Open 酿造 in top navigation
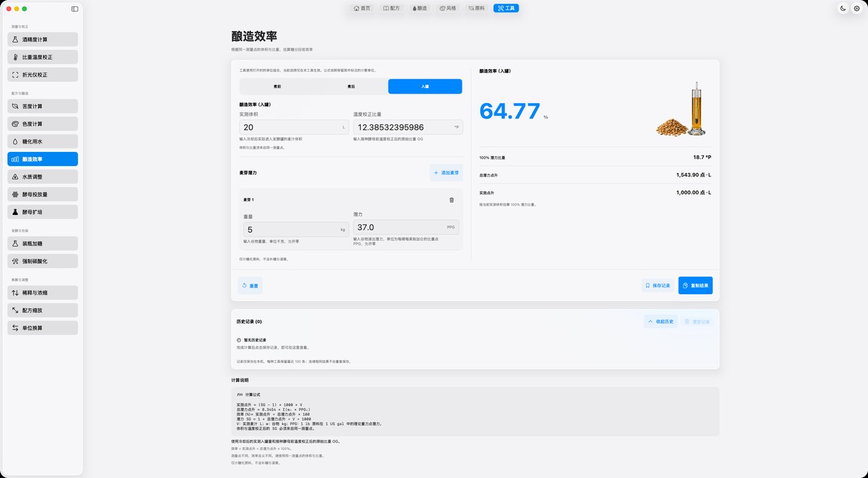 tap(420, 8)
